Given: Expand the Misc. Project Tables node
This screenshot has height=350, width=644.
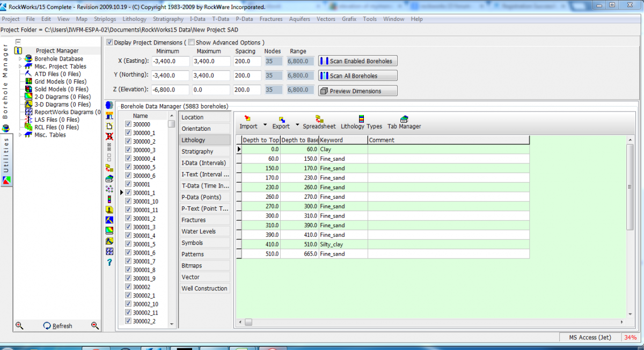Looking at the screenshot, I should [20, 66].
